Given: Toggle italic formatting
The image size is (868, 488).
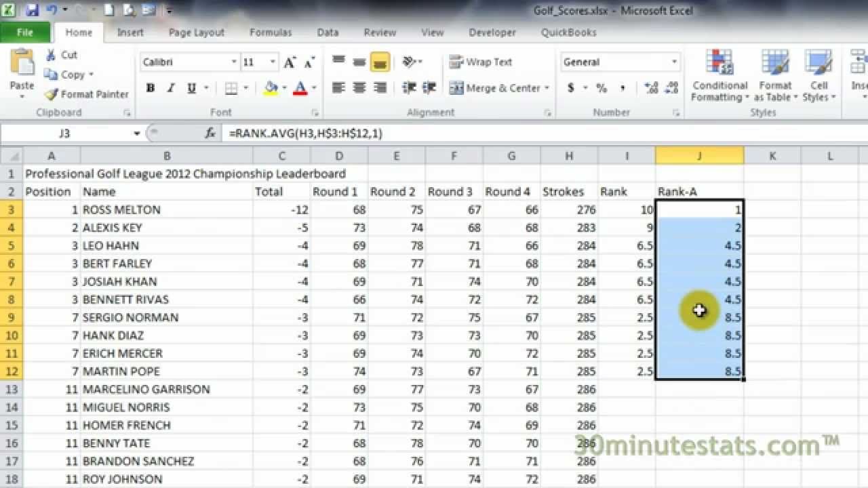Looking at the screenshot, I should coord(171,88).
